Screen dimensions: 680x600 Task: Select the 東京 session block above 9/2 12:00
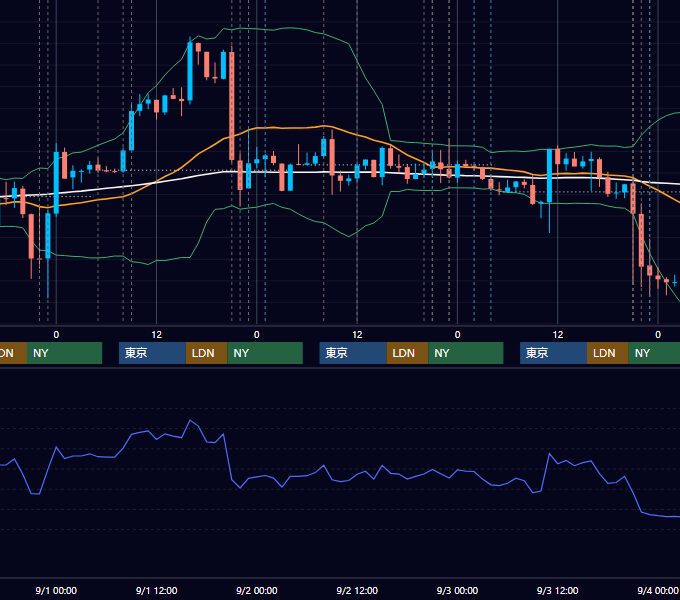tap(353, 353)
